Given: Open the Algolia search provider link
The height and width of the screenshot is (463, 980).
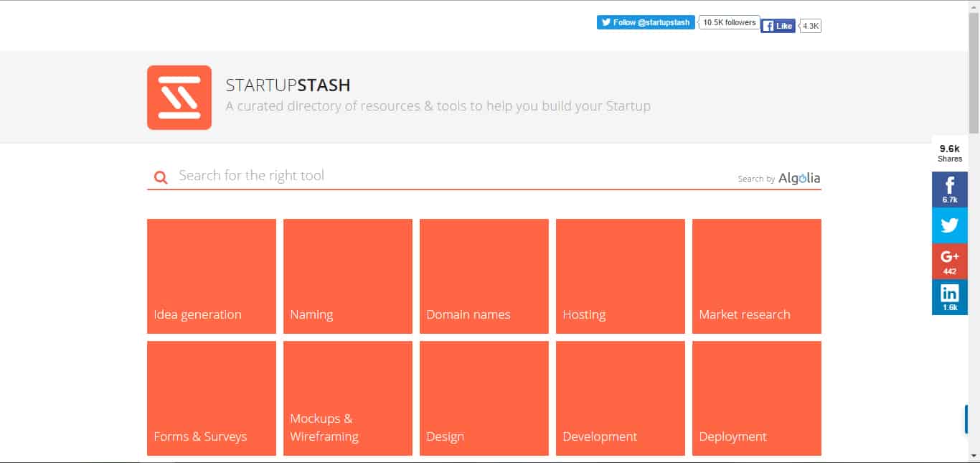Looking at the screenshot, I should [x=798, y=178].
